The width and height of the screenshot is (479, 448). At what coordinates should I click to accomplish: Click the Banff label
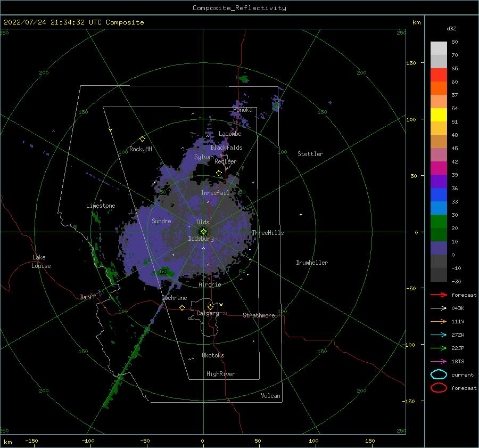(x=88, y=297)
